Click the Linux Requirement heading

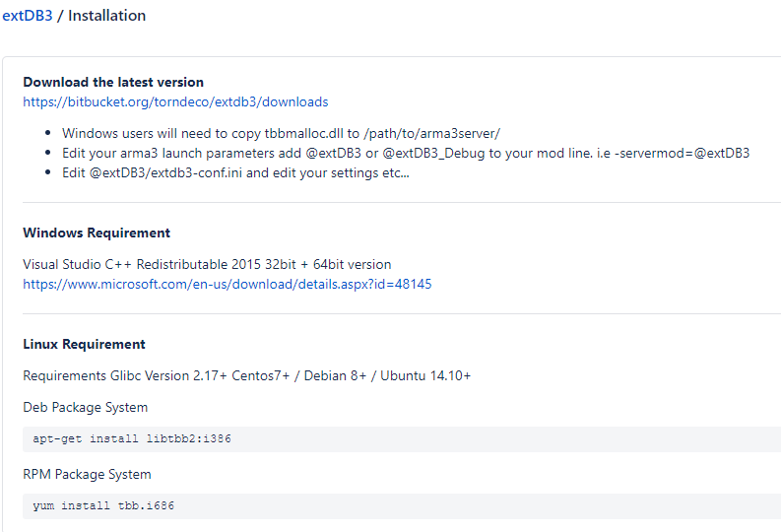(84, 344)
